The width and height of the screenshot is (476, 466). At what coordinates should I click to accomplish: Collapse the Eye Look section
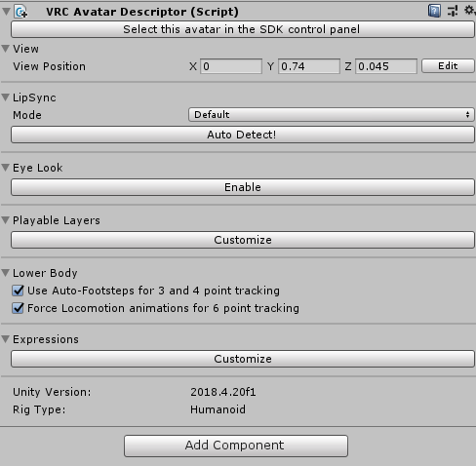click(x=5, y=168)
